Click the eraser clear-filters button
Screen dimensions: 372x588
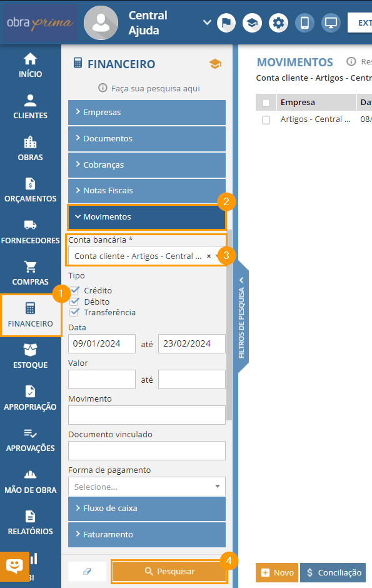pyautogui.click(x=87, y=571)
